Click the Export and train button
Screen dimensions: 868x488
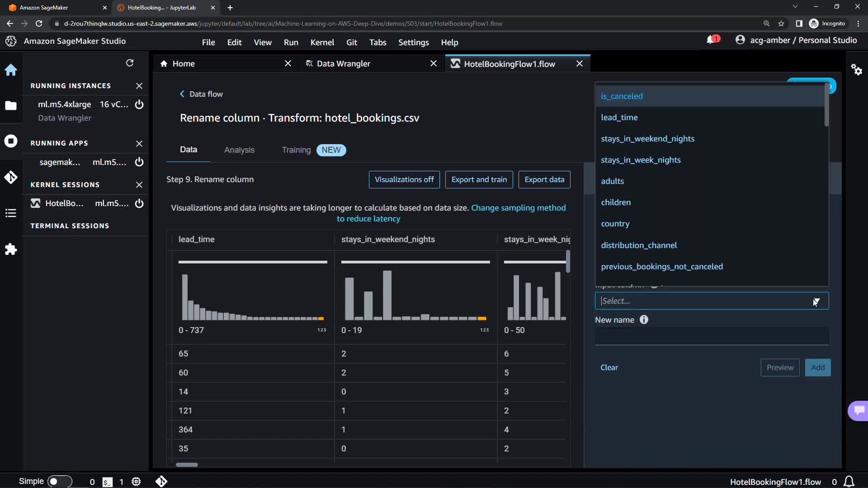pyautogui.click(x=479, y=179)
